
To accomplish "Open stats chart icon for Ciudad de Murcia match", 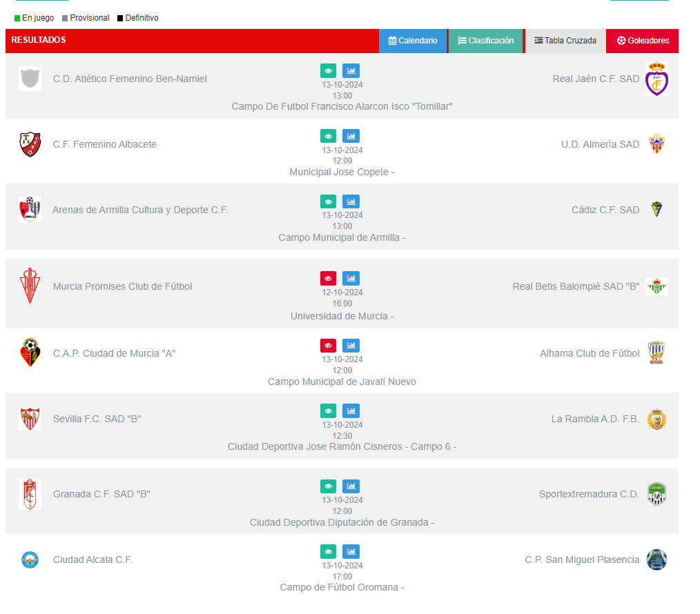I will point(351,346).
